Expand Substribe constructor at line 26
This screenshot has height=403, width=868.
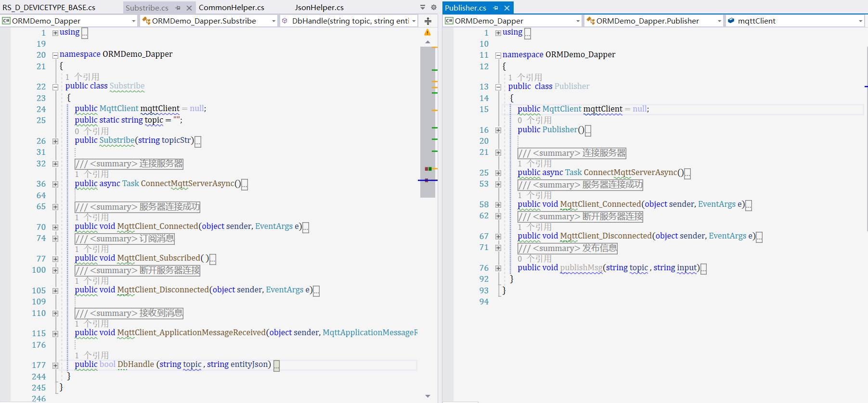(x=55, y=141)
